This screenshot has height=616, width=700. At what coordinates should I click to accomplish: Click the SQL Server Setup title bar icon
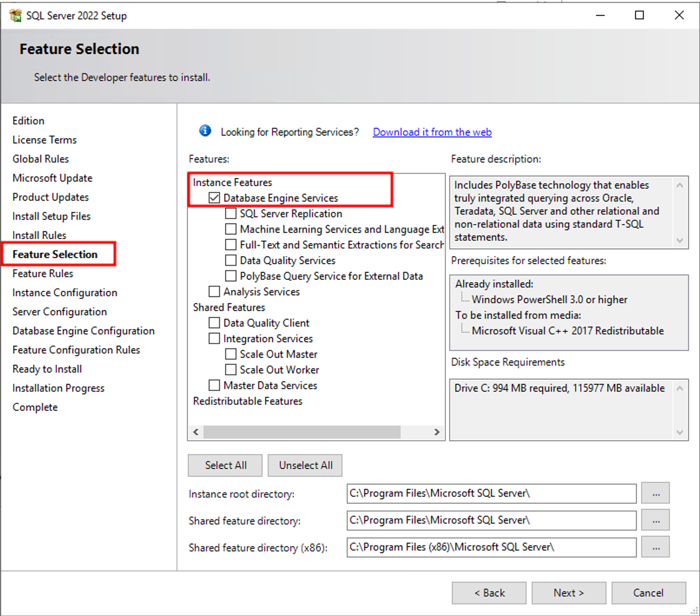15,16
